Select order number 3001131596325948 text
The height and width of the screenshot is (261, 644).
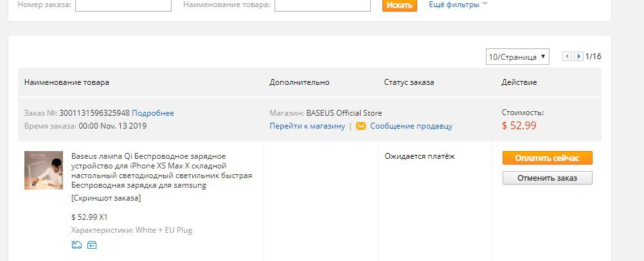tap(94, 113)
